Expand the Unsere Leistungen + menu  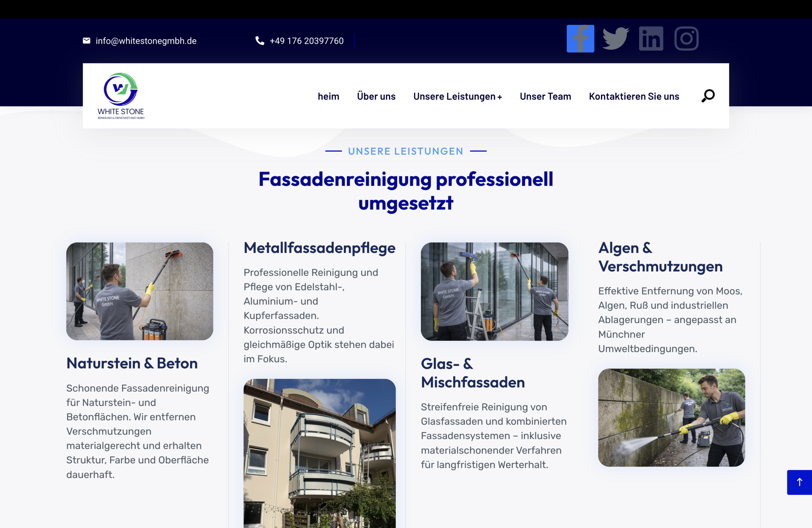[457, 96]
